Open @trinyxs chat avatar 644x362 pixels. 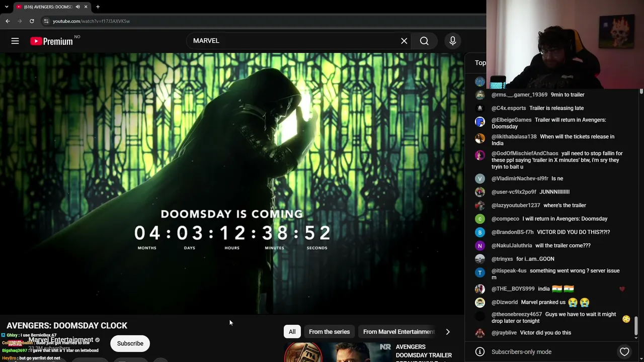480,259
